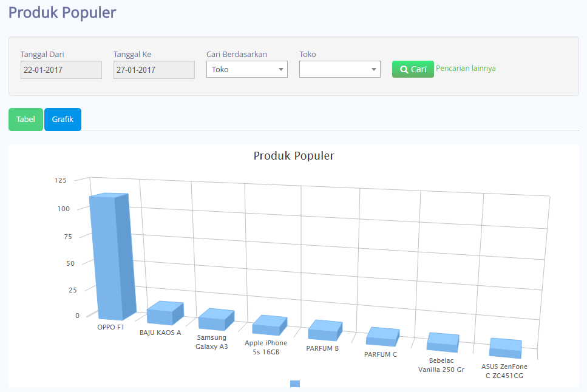Screen dimensions: 587x392
Task: Click the blue legend swatch below chart
Action: pyautogui.click(x=295, y=384)
